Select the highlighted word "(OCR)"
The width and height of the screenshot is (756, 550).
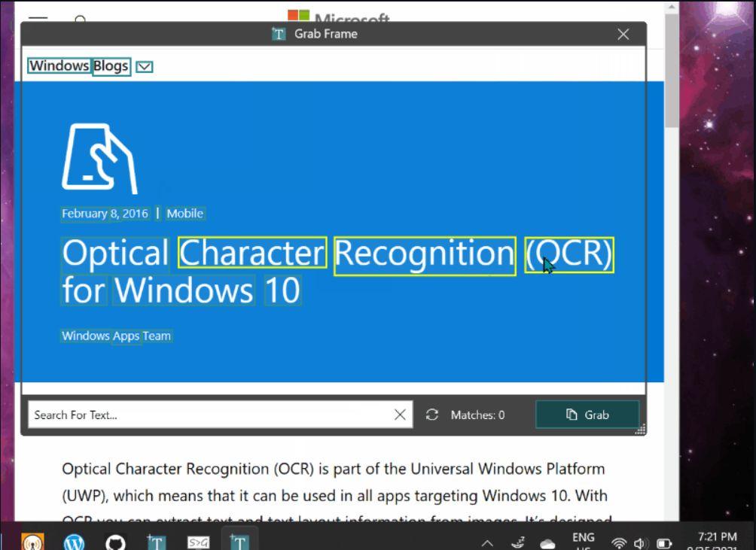[569, 255]
